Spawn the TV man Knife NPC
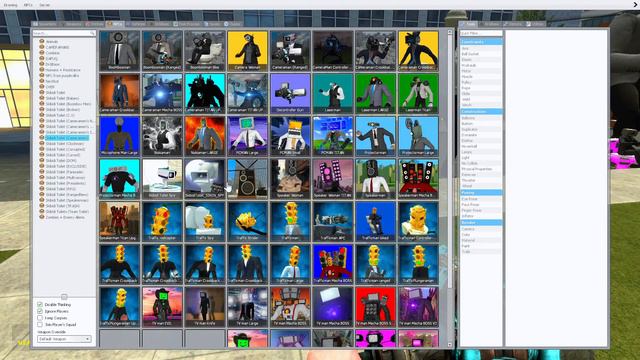 coord(205,307)
